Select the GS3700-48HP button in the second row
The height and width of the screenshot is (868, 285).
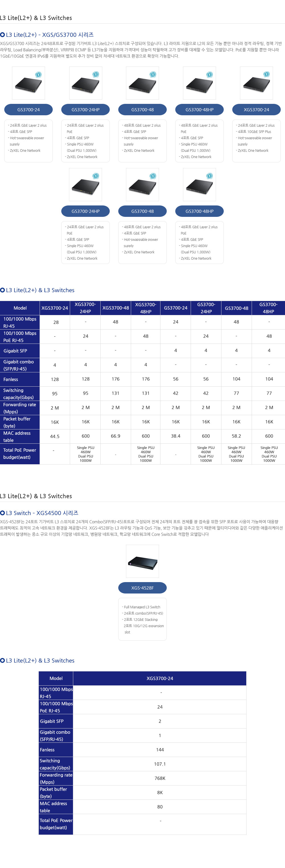[x=199, y=211]
